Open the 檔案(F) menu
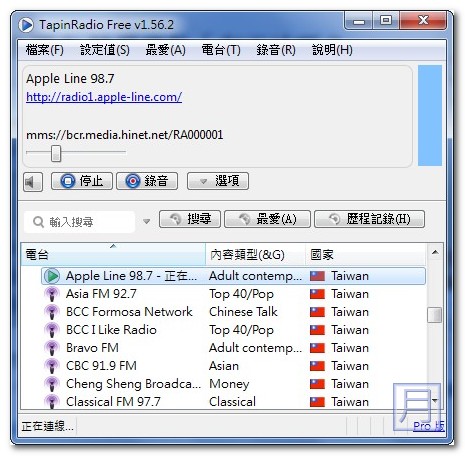Viewport: 465px width, 456px height. tap(45, 50)
